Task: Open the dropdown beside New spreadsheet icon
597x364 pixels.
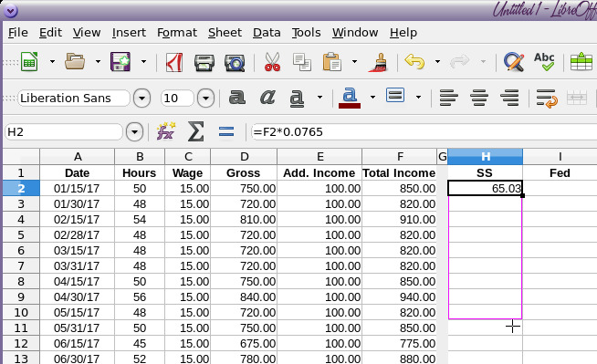Action: click(x=52, y=62)
